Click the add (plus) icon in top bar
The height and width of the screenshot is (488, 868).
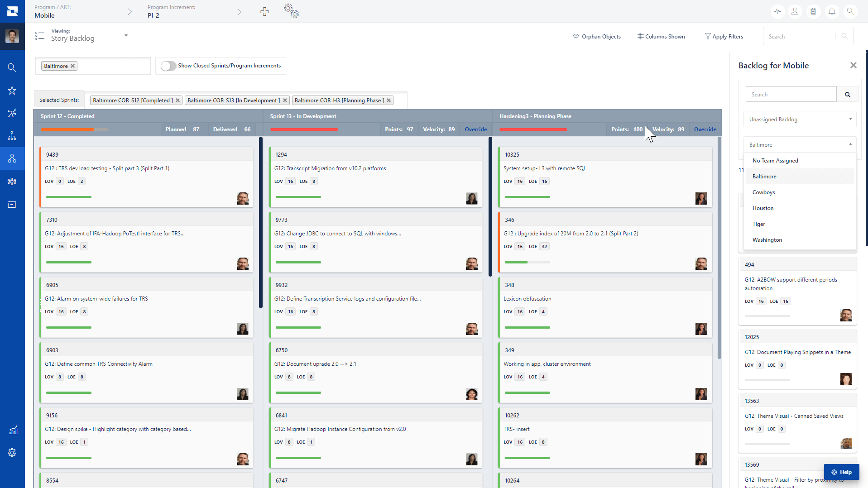[264, 12]
